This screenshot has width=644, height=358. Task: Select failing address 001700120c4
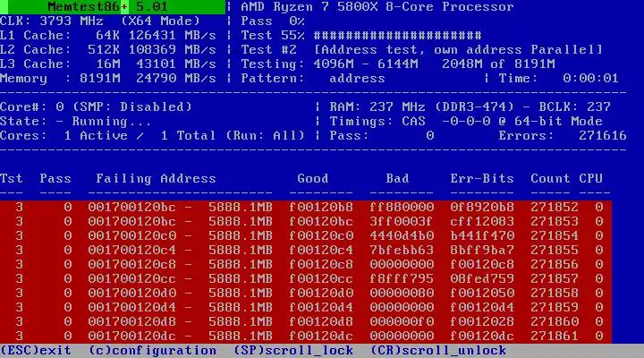pos(132,251)
